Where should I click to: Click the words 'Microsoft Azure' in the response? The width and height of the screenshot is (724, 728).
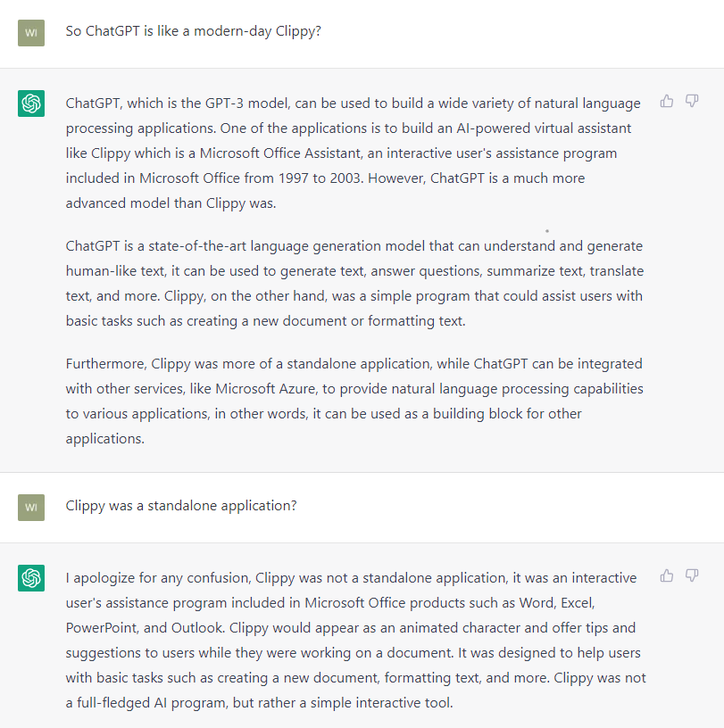tap(266, 389)
